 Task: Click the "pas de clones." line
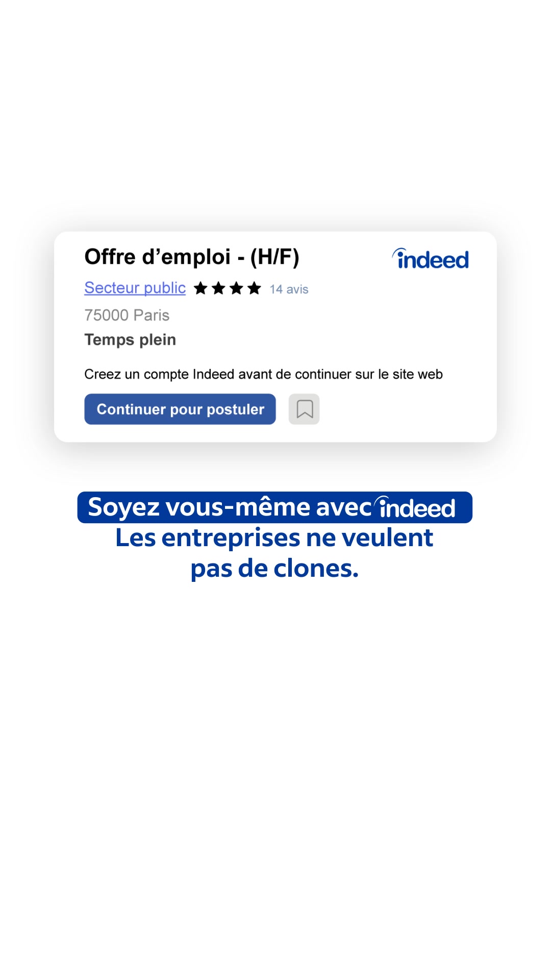pos(274,568)
